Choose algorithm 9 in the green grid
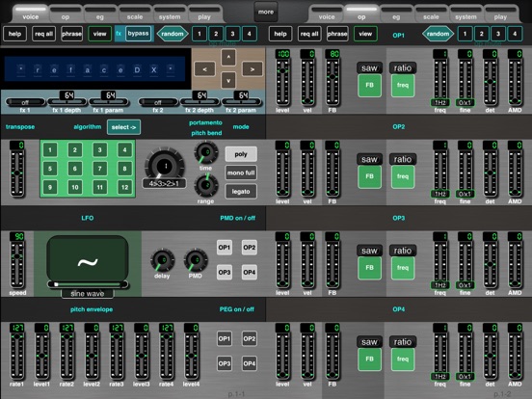Image resolution: width=532 pixels, height=399 pixels. pos(50,187)
